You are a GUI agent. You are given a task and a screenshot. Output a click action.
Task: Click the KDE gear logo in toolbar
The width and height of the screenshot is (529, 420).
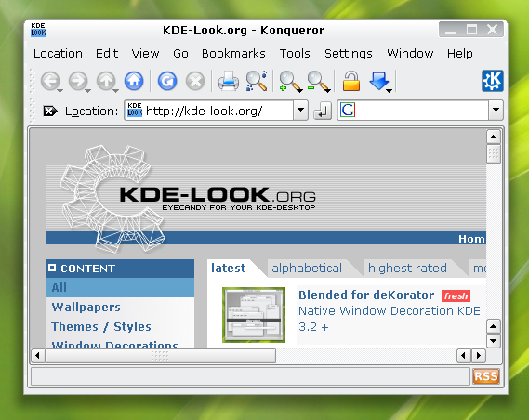click(492, 81)
